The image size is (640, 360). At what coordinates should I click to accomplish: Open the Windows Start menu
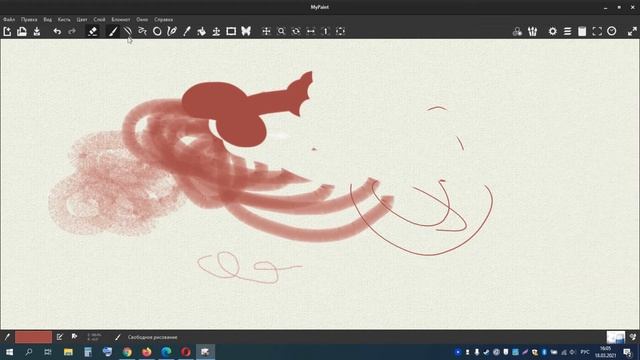9,352
